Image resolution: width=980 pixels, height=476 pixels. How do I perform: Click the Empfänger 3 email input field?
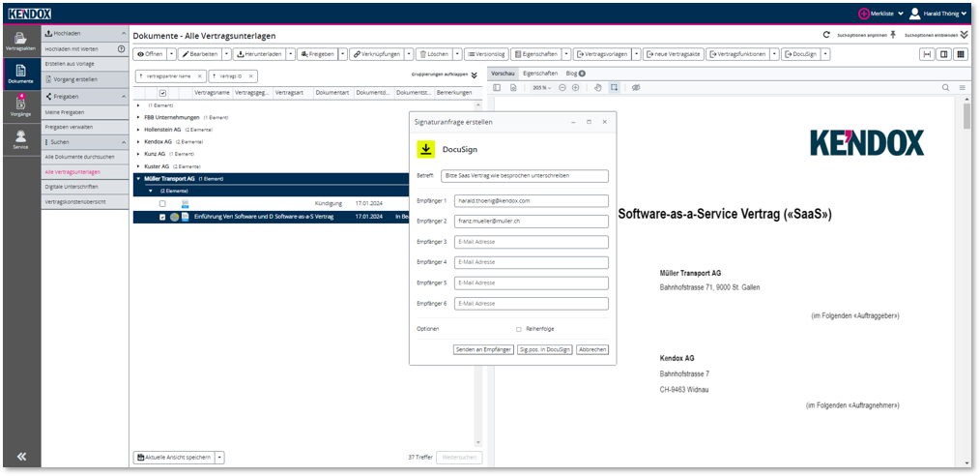[x=530, y=242]
